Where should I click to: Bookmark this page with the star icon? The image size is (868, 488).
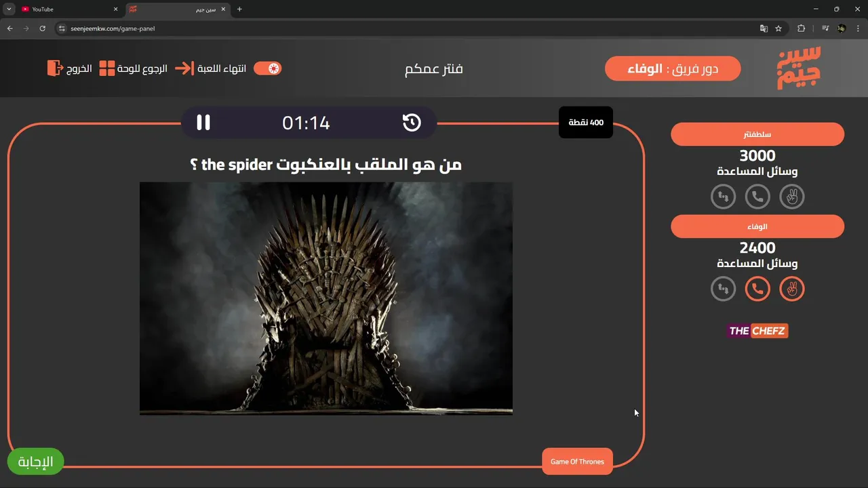pos(778,28)
